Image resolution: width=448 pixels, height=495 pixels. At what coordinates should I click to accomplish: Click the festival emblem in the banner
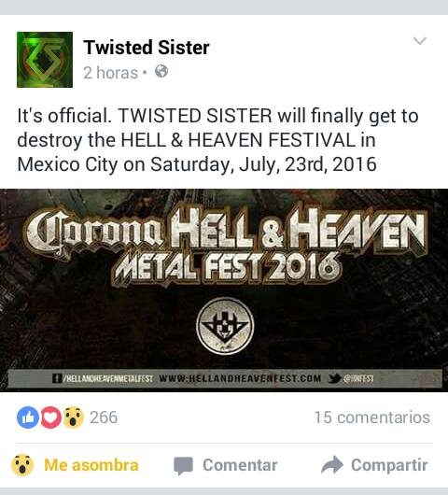pyautogui.click(x=225, y=326)
